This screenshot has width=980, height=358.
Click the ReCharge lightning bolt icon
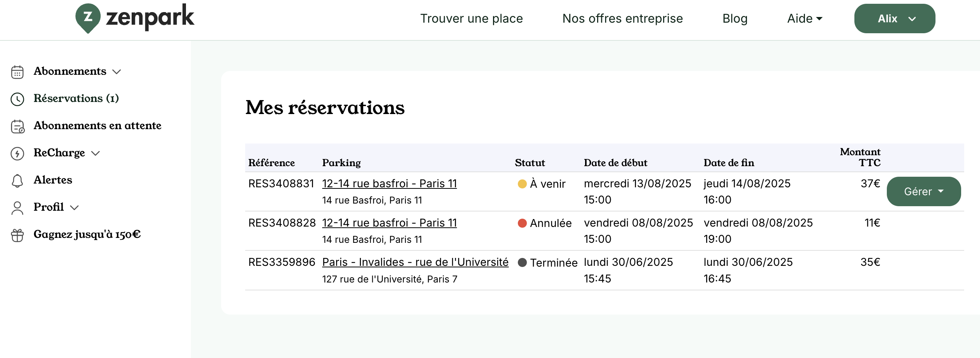click(x=17, y=153)
